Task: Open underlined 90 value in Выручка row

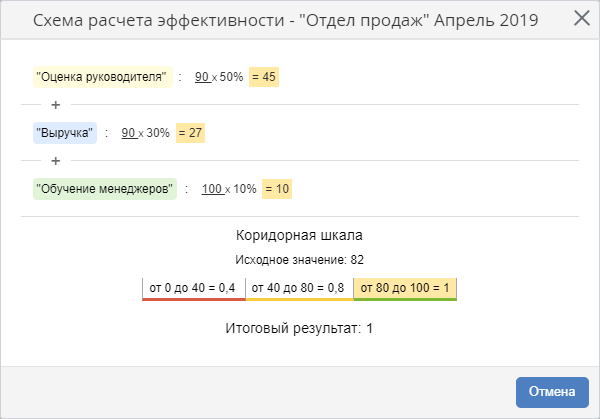Action: (x=128, y=132)
